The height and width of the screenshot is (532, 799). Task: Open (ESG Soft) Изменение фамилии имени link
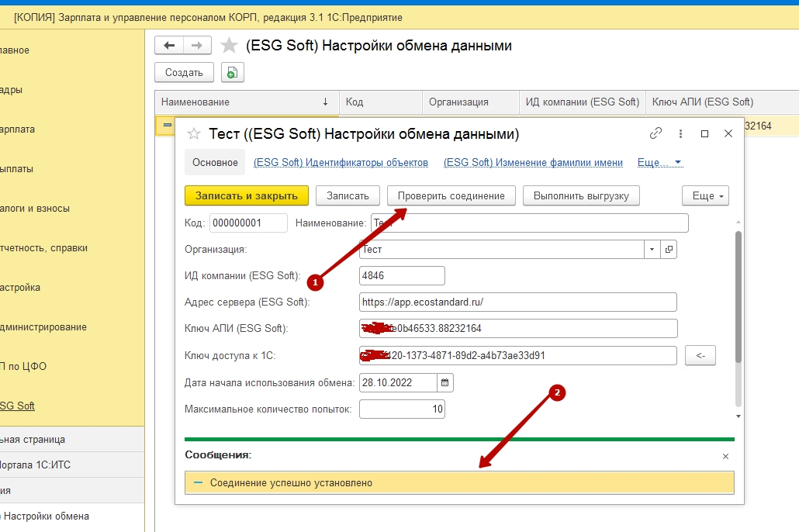tap(533, 163)
